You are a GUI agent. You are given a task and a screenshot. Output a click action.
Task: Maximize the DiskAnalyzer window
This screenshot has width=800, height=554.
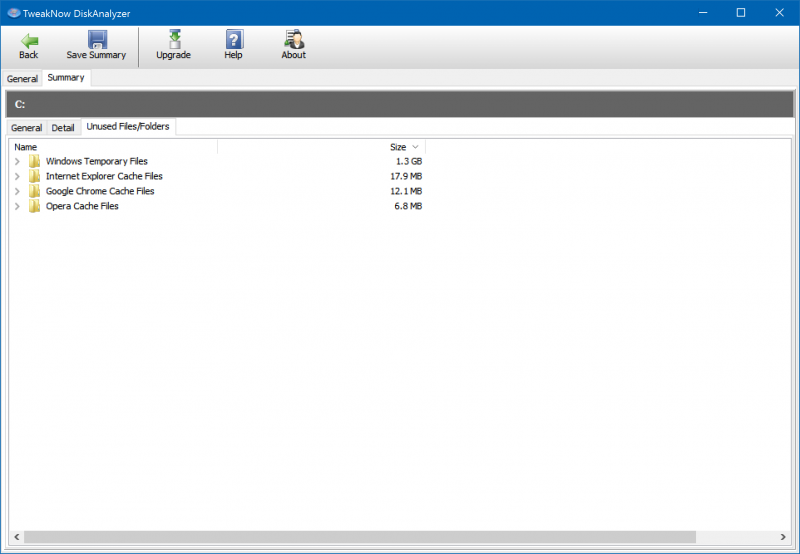(x=741, y=13)
